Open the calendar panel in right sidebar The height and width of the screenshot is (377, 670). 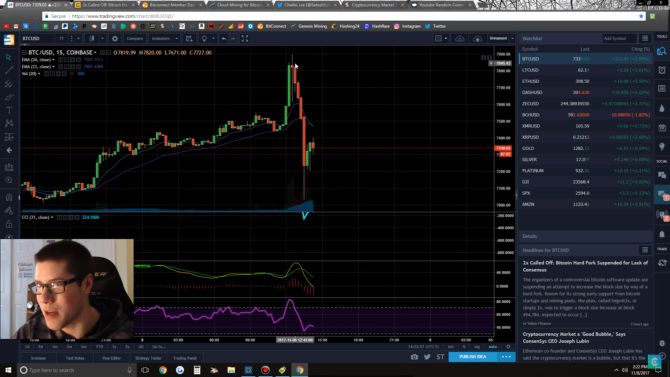661,128
